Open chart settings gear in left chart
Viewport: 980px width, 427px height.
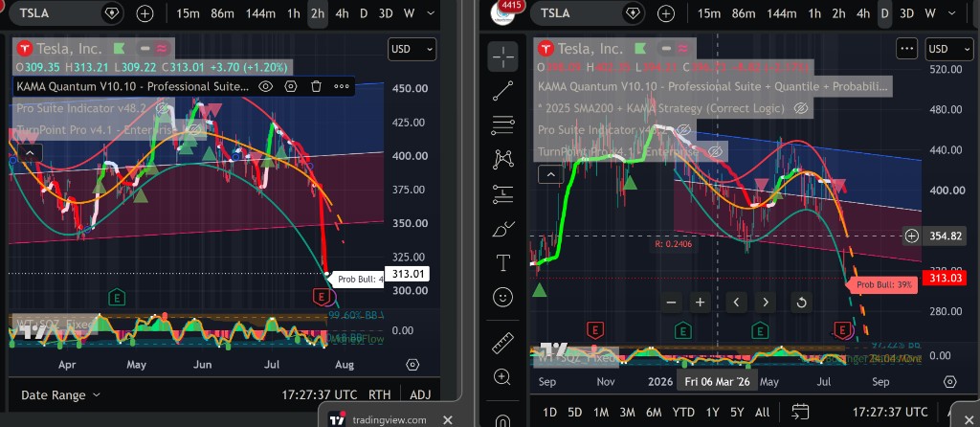pos(412,365)
